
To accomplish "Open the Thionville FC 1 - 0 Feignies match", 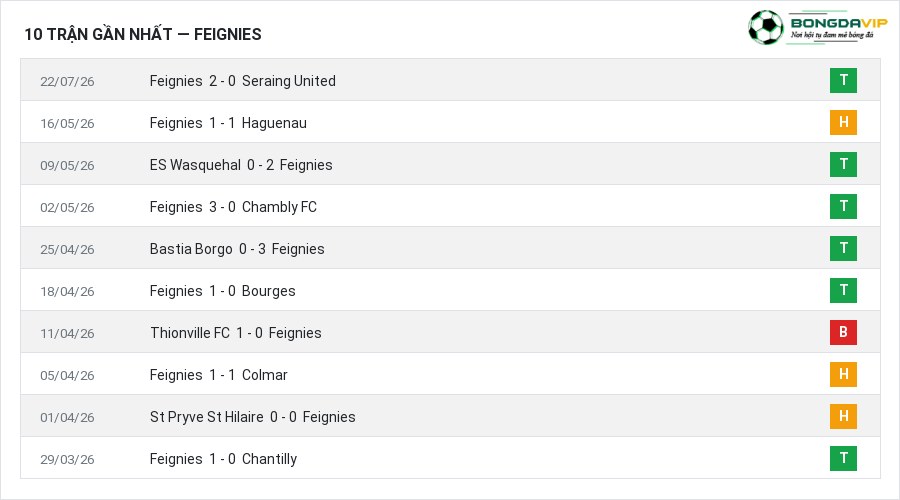I will coord(235,333).
